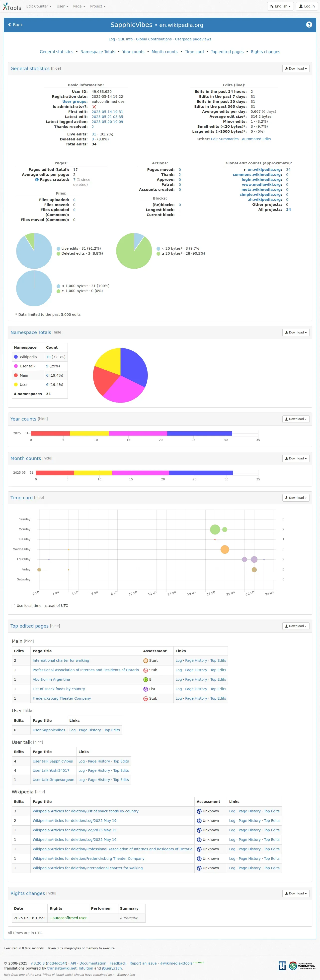The width and height of the screenshot is (320, 980).
Task: Open the User dropdown menu
Action: [x=62, y=6]
